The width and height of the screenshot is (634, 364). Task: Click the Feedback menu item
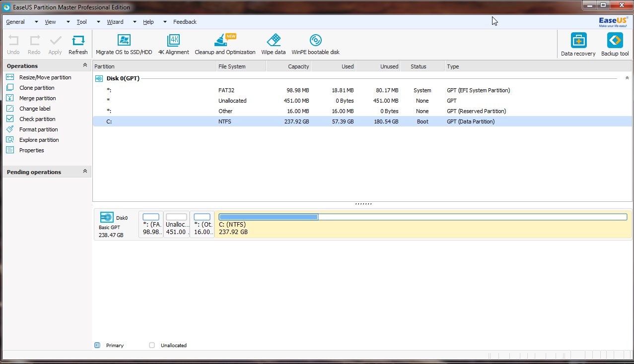[185, 22]
